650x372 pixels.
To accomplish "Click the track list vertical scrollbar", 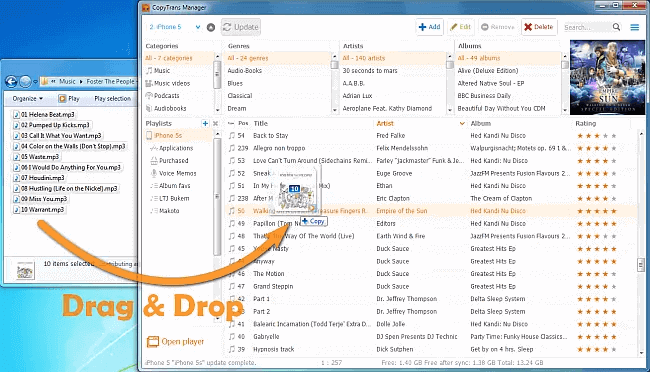I will click(x=641, y=264).
